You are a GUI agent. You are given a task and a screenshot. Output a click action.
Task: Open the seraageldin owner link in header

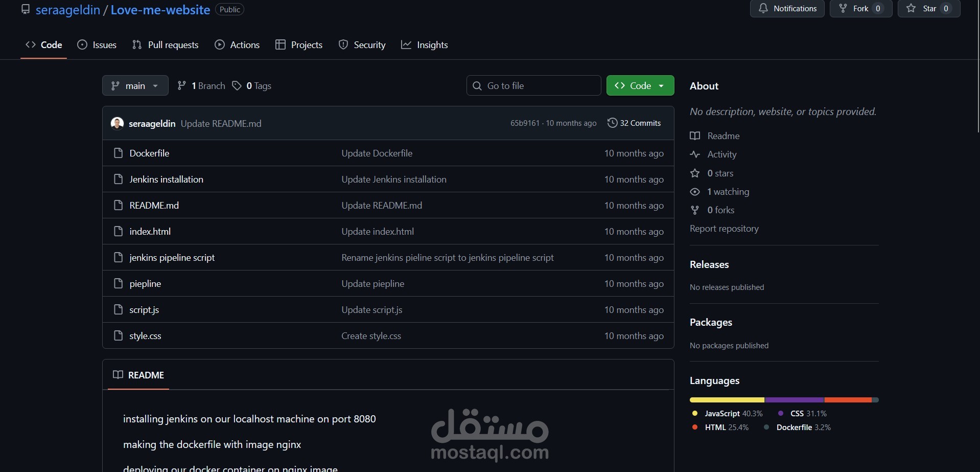(x=68, y=10)
